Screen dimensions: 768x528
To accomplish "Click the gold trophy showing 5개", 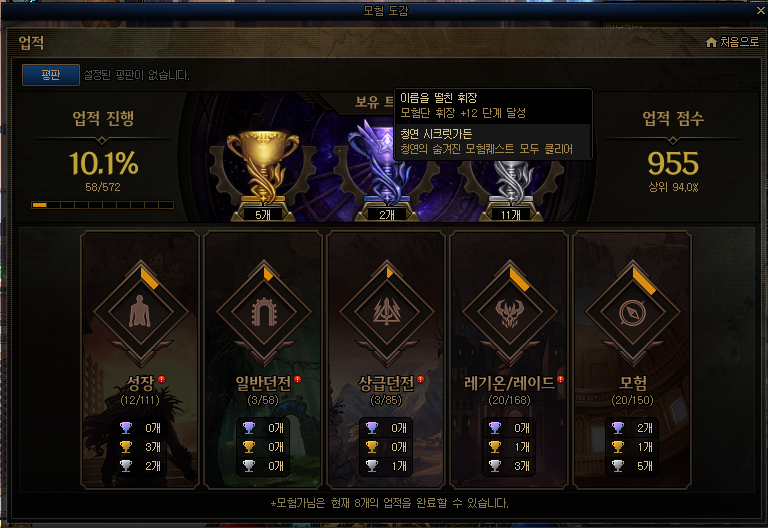I will (263, 169).
